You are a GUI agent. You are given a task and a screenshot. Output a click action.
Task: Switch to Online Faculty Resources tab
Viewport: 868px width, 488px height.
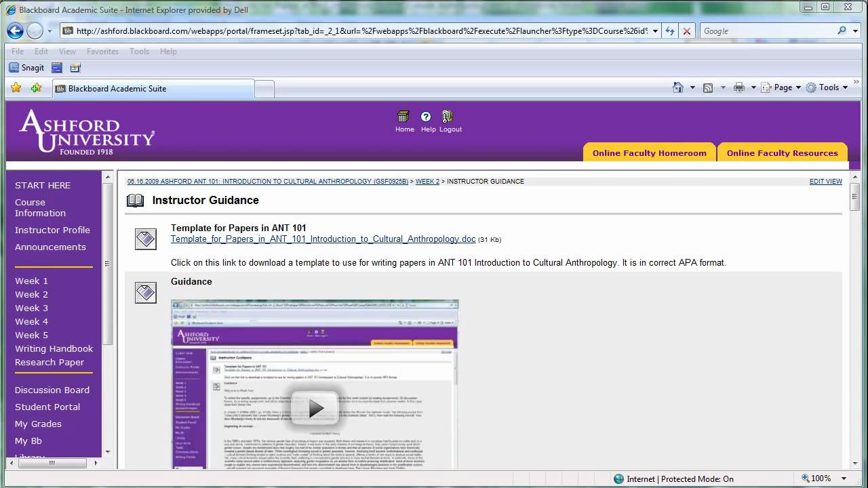point(783,152)
